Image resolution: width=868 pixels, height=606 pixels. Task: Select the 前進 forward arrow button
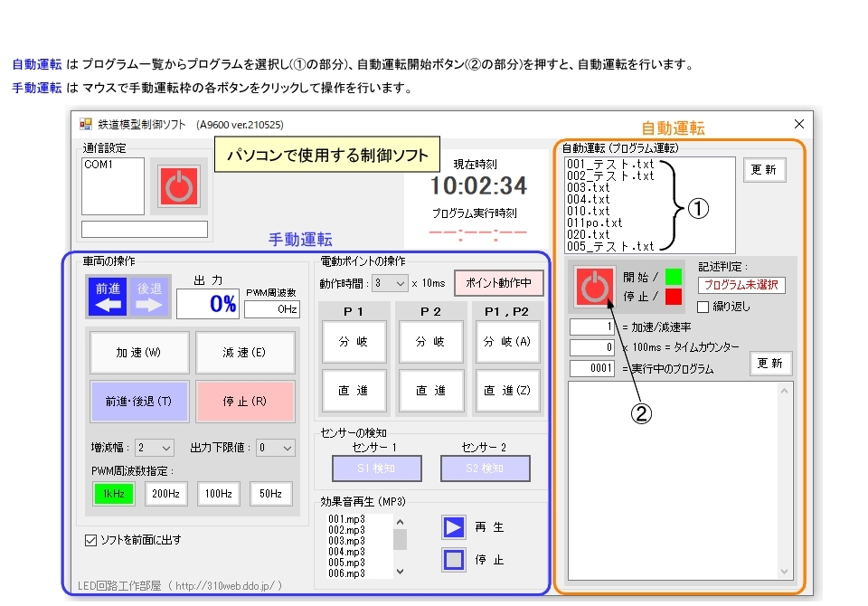coord(108,297)
